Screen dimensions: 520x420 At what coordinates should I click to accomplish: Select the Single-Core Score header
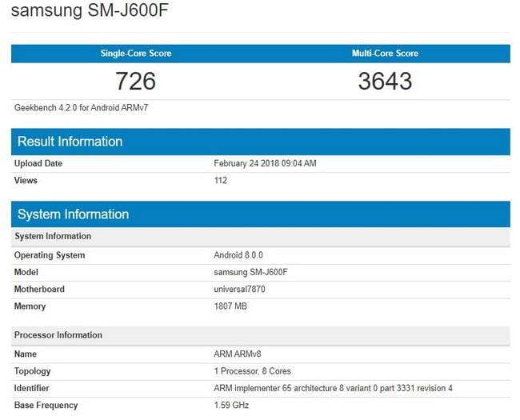(135, 54)
